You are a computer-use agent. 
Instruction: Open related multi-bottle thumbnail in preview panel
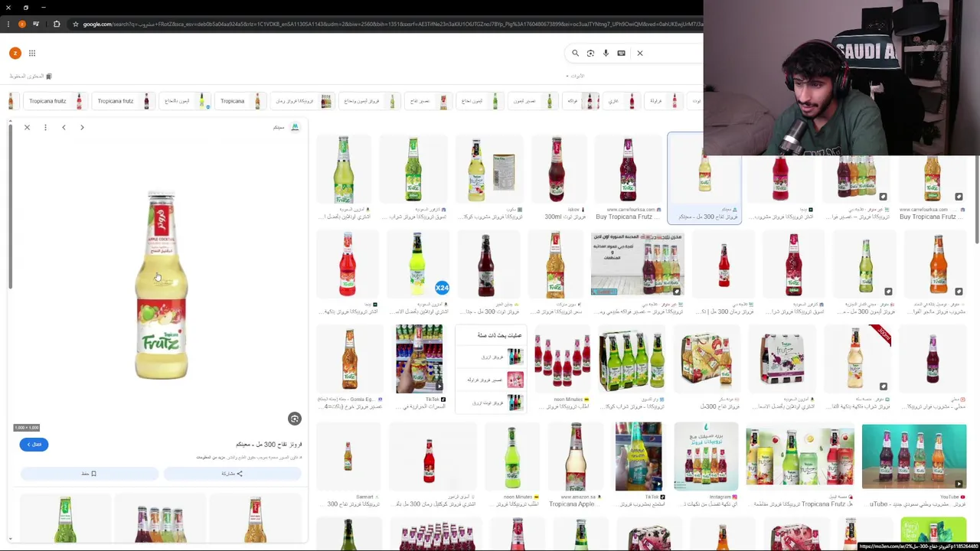click(x=160, y=519)
